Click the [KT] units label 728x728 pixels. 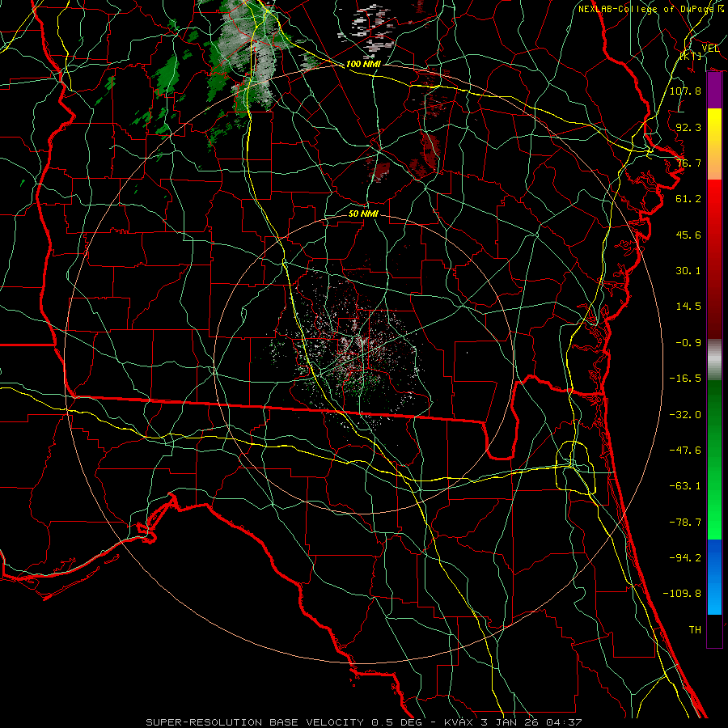(691, 56)
